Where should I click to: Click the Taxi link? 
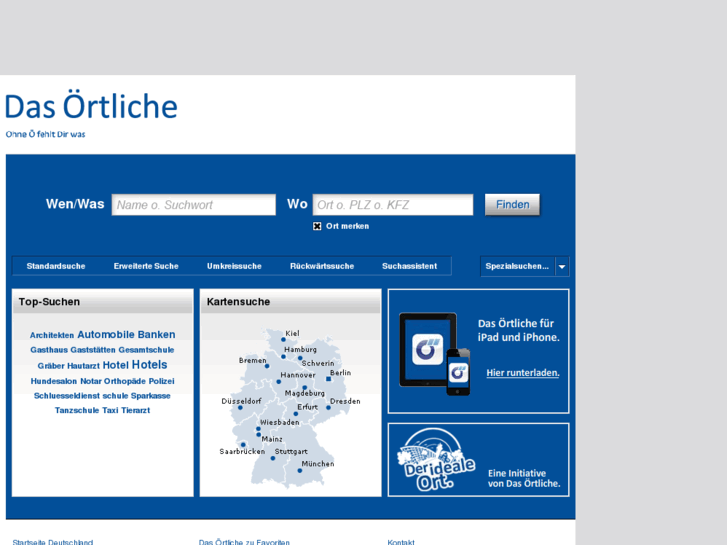point(110,410)
